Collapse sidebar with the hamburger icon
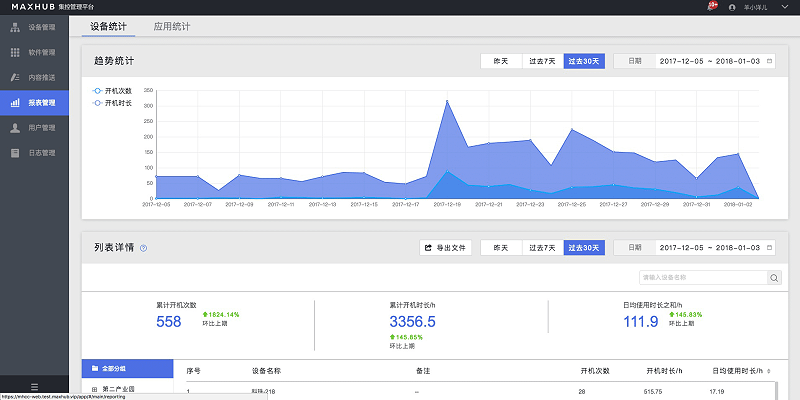The image size is (800, 400). point(35,386)
